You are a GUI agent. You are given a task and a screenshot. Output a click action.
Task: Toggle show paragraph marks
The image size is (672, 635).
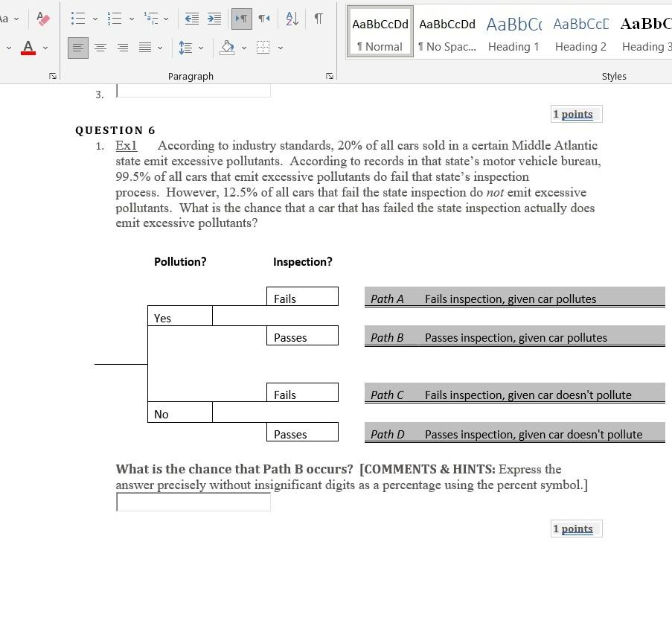tap(319, 19)
